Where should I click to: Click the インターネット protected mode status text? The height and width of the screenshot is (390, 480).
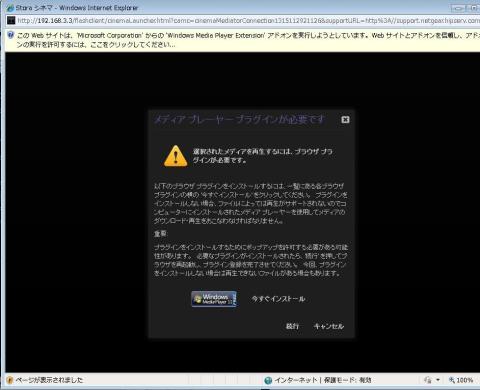tap(323, 380)
